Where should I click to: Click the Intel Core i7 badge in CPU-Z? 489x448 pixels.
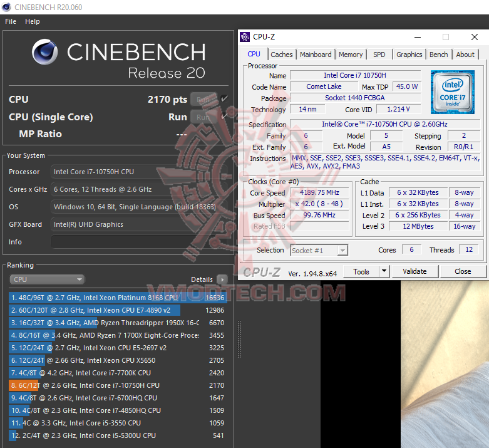453,92
